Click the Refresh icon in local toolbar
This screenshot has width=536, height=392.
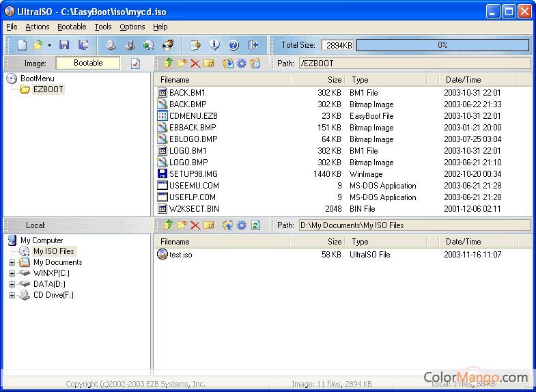255,225
